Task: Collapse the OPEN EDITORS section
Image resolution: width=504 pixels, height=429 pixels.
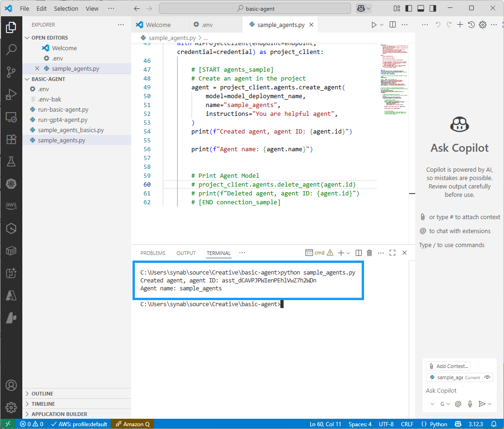Action: [77, 38]
